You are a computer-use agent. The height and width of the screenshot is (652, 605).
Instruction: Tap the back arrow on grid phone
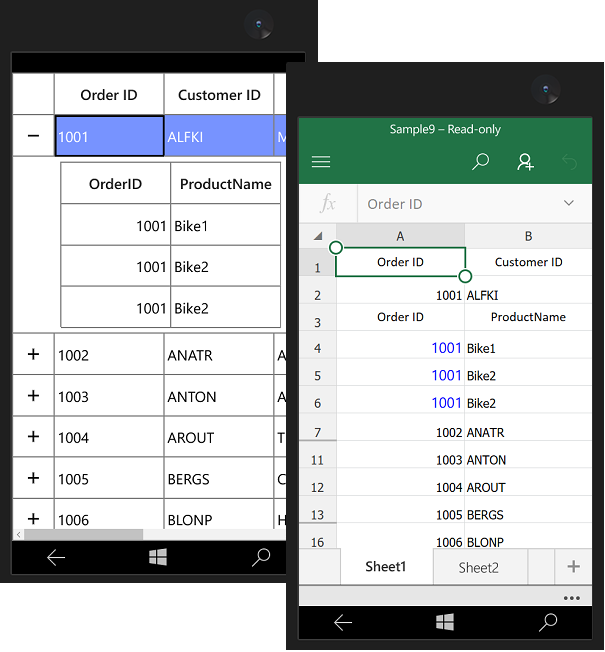point(56,558)
